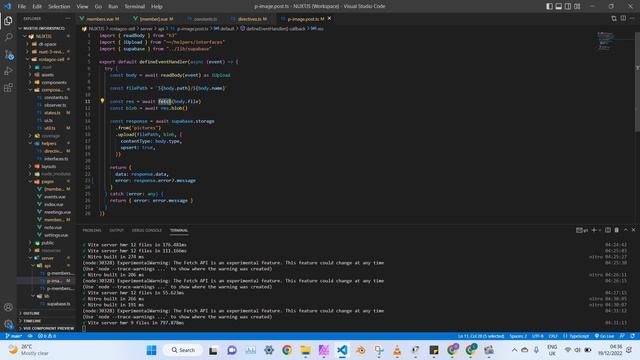Click the taskbar Search box
This screenshot has width=640, height=360.
coord(183,350)
